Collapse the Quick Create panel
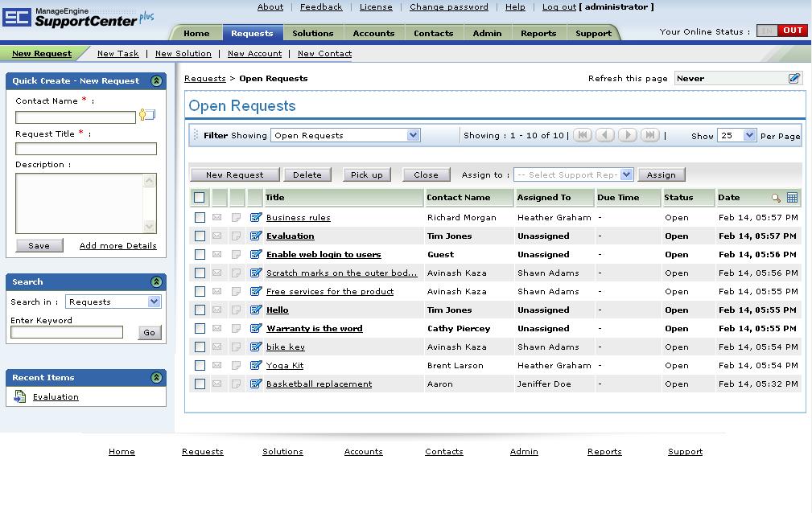 coord(156,80)
